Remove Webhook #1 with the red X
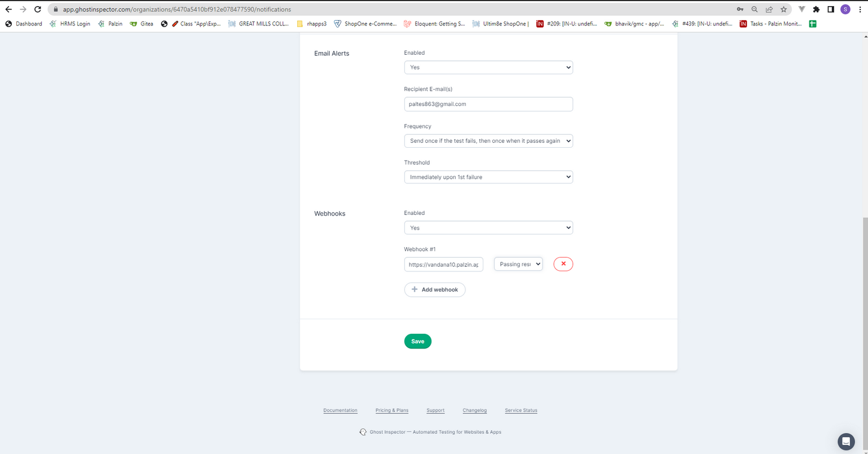The image size is (868, 454). (563, 264)
